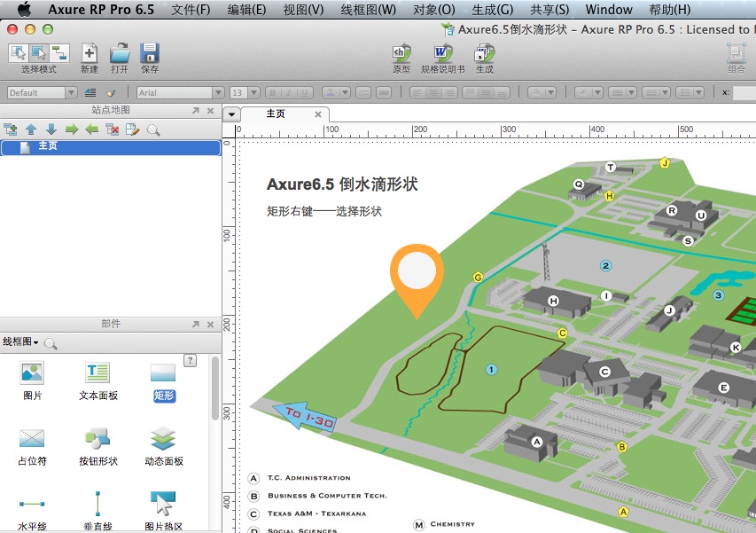Viewport: 756px width, 533px height.
Task: Pick the 垂直线 vertical line widget
Action: pyautogui.click(x=97, y=512)
